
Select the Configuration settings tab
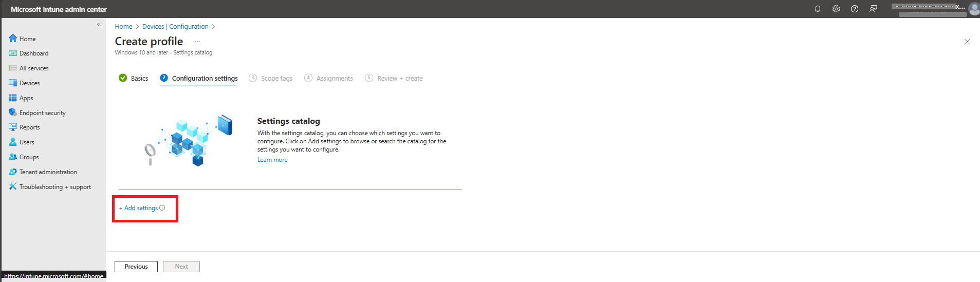click(x=199, y=78)
